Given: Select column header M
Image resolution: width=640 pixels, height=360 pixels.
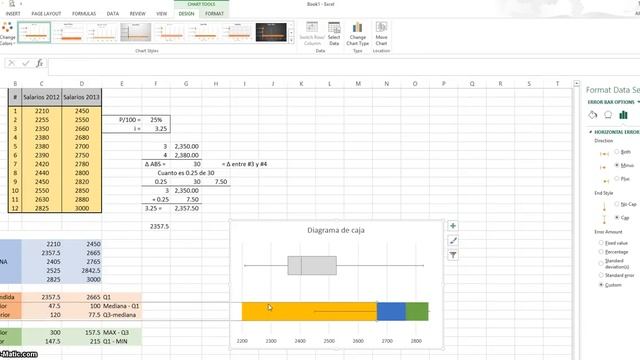Looking at the screenshot, I should click(358, 84).
